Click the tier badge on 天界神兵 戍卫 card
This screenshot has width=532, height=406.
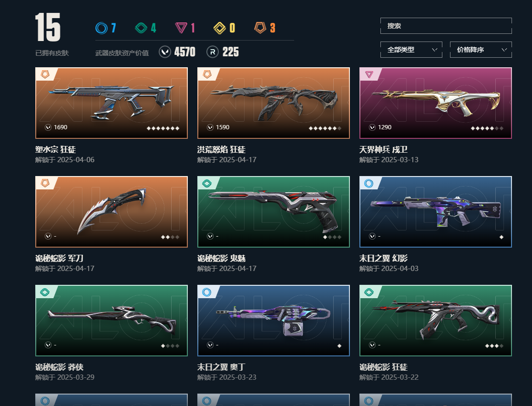369,74
